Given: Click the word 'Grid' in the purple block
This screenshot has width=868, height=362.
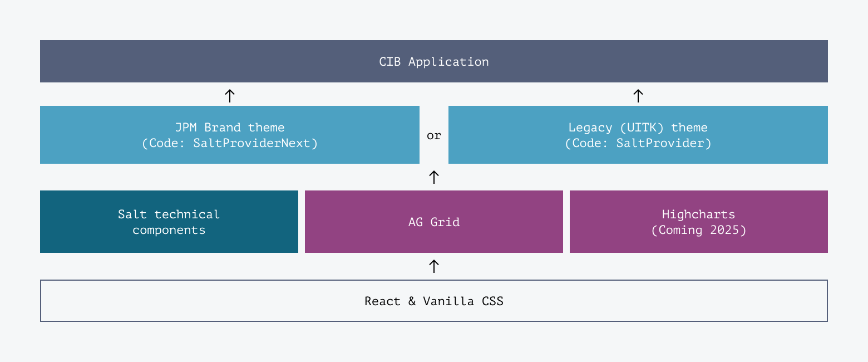Looking at the screenshot, I should click(445, 222).
